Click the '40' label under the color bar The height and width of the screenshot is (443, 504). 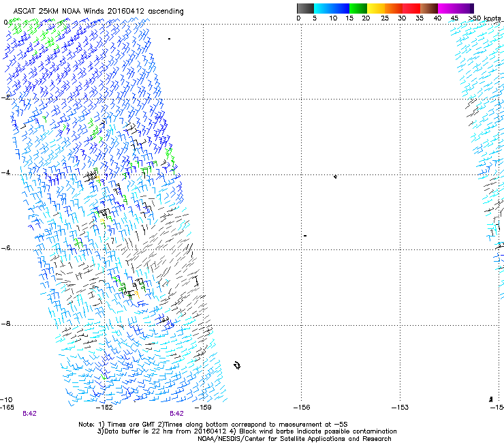tap(437, 18)
